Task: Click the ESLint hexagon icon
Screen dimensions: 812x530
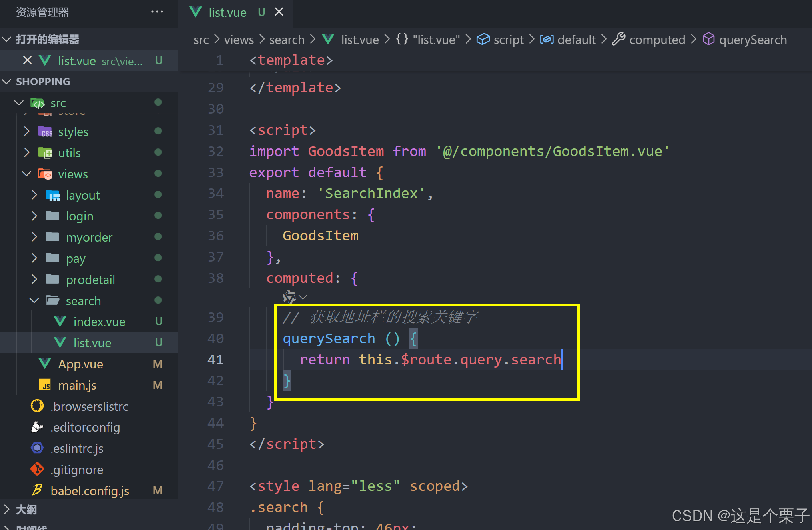Action: tap(37, 448)
